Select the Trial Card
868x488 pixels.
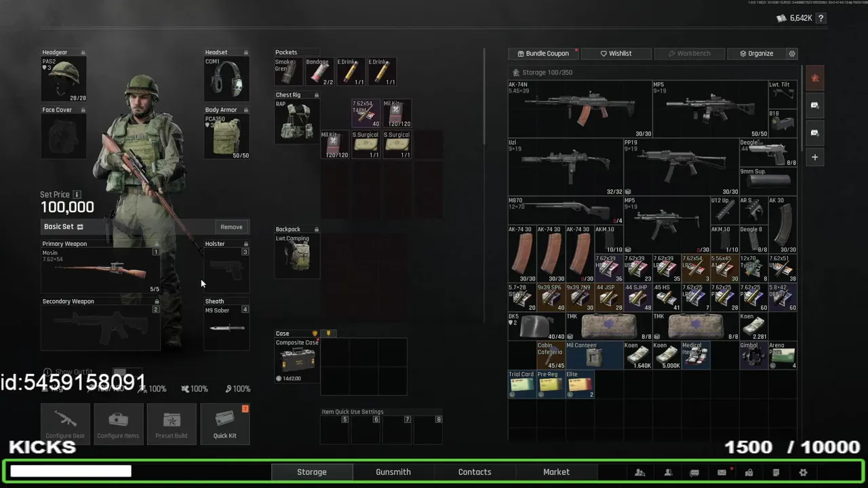[521, 384]
